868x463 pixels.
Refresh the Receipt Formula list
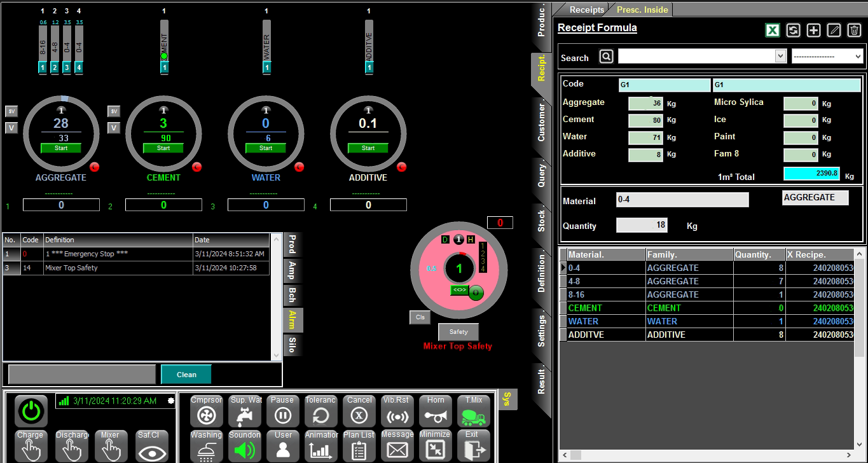[x=793, y=30]
